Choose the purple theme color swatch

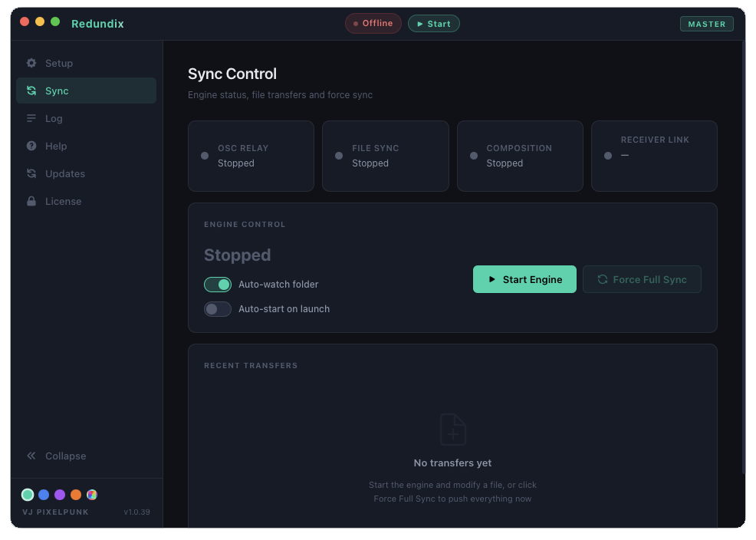(x=60, y=494)
